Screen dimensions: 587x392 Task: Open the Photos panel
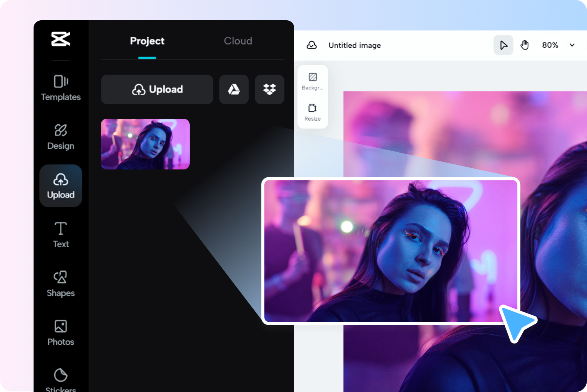tap(61, 333)
